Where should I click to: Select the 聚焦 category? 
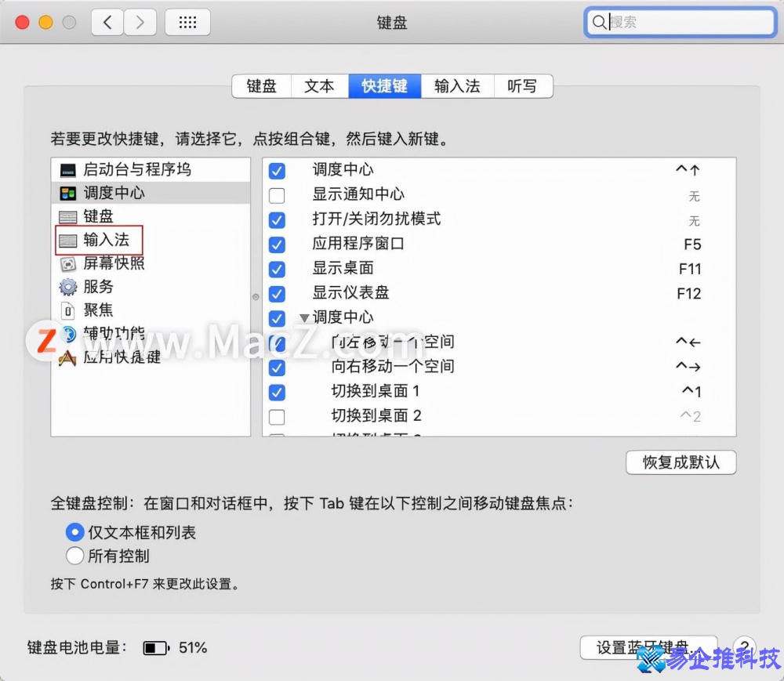(90, 310)
